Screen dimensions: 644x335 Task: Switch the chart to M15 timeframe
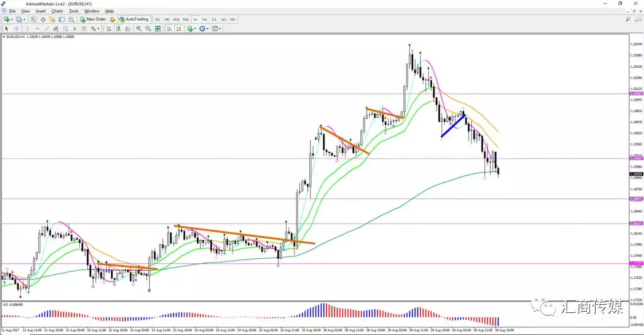pyautogui.click(x=176, y=20)
